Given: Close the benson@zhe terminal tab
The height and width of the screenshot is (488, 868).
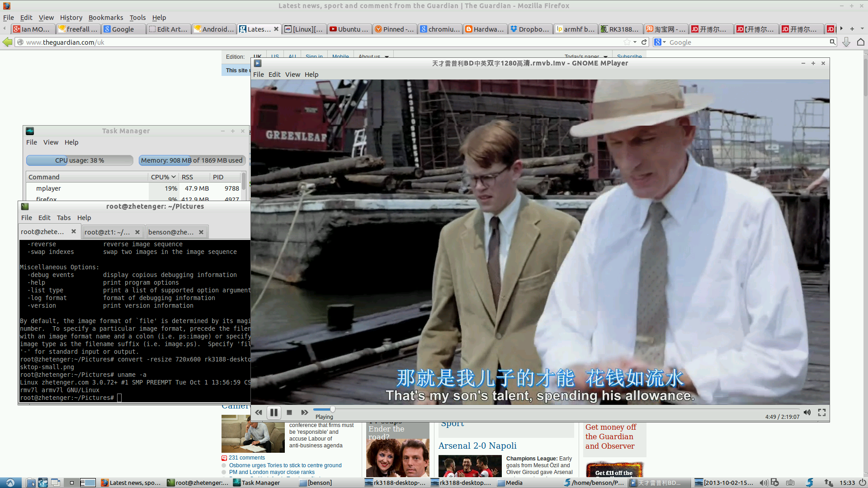Looking at the screenshot, I should pyautogui.click(x=201, y=232).
